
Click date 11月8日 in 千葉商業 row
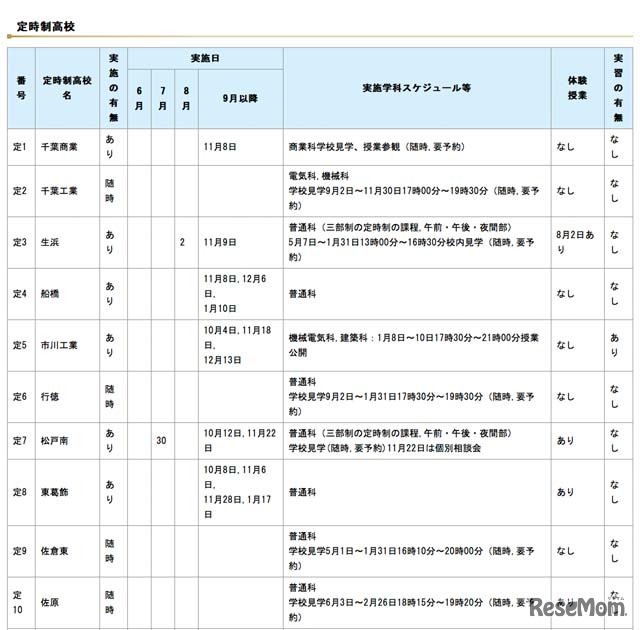[x=220, y=147]
